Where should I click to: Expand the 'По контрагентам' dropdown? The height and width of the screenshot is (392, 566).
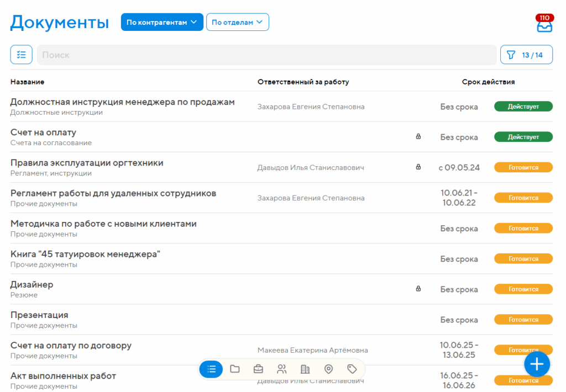pyautogui.click(x=162, y=22)
